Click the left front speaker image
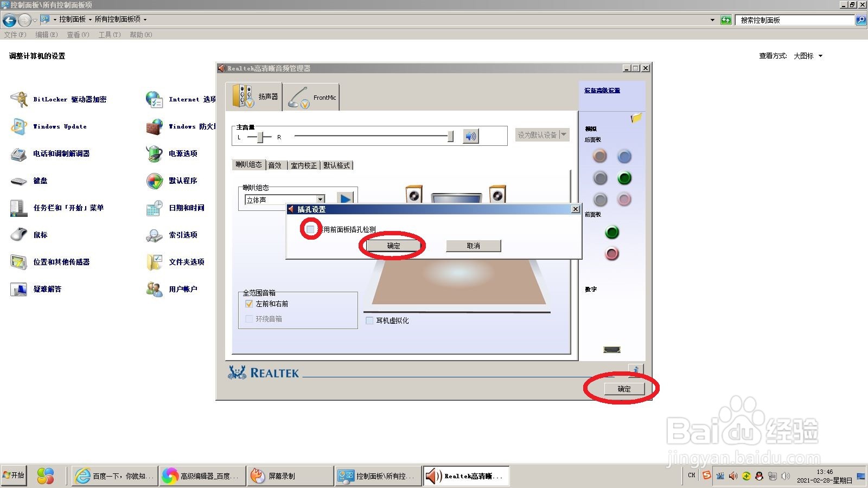The image size is (868, 488). point(413,194)
